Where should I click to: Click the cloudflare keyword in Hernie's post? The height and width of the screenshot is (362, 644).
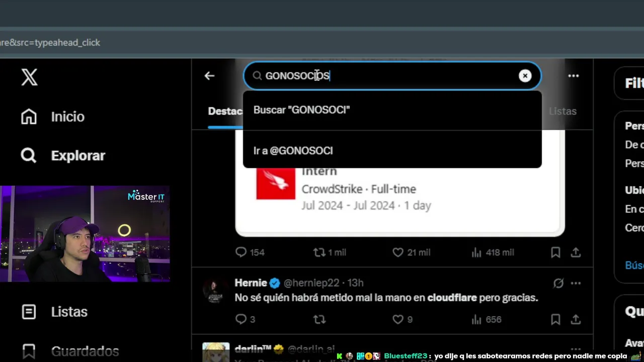pos(452,298)
